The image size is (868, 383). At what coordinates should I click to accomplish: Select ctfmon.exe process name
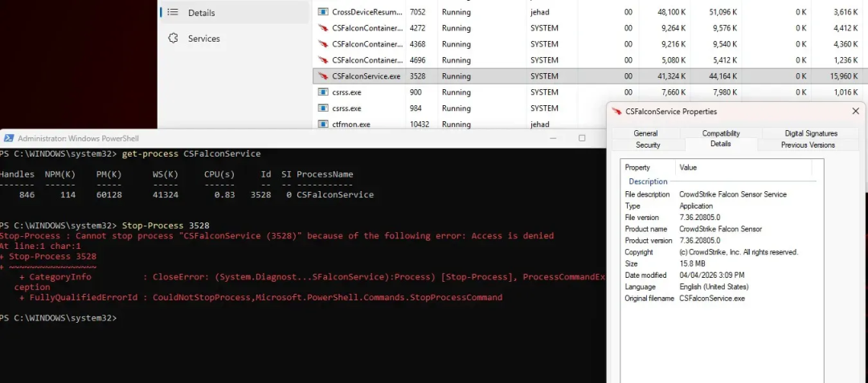(351, 124)
